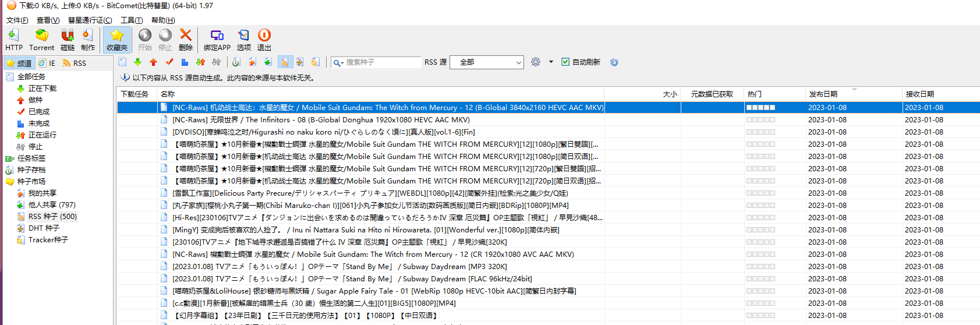
Task: Sort by the 名称 column header
Action: click(x=381, y=94)
